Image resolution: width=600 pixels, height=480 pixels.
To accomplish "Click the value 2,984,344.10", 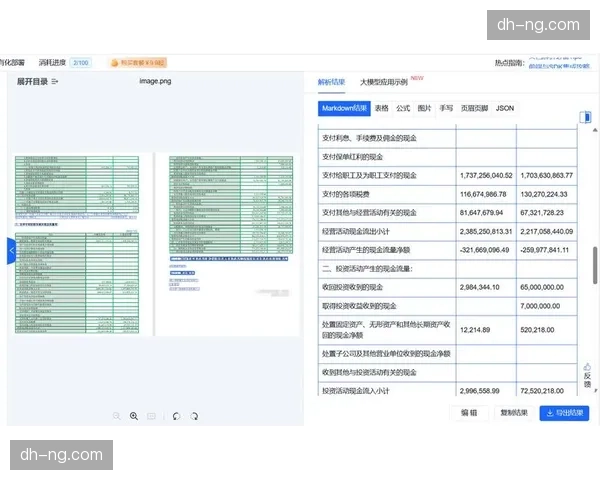I will tap(479, 287).
